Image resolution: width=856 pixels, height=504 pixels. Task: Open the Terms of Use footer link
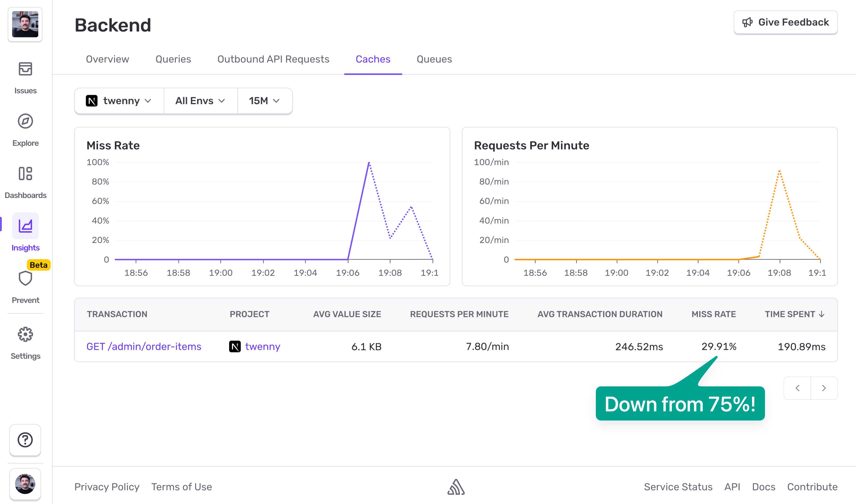click(182, 487)
